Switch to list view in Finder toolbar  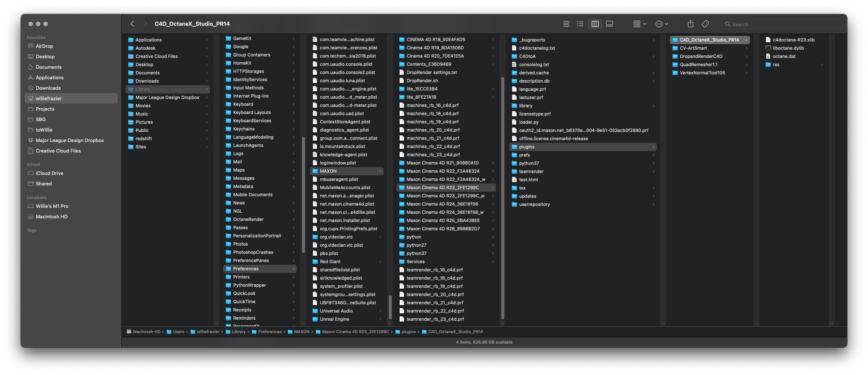click(580, 24)
